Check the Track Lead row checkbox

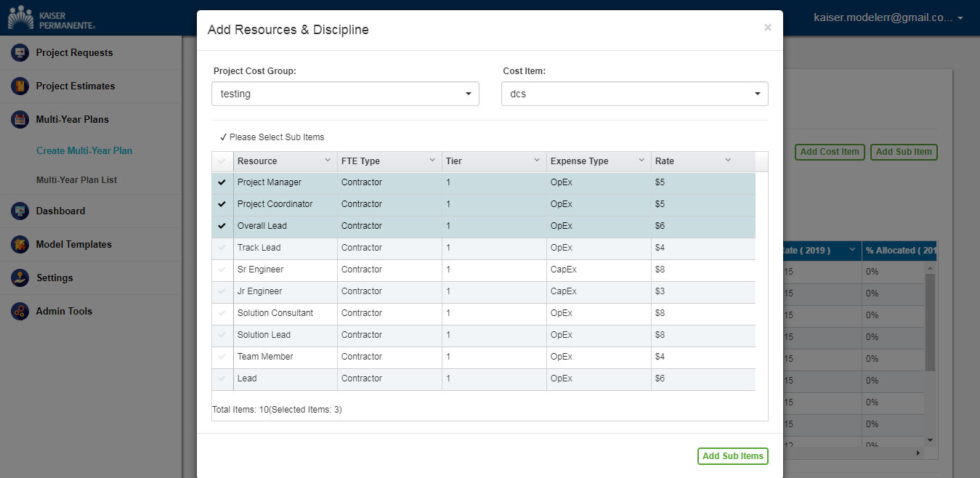[222, 248]
